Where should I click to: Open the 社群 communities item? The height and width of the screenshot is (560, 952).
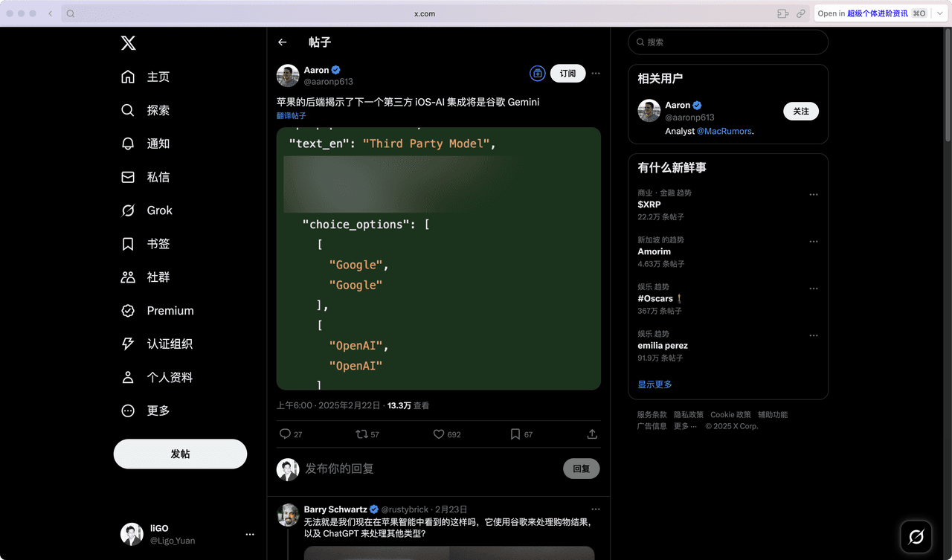(x=146, y=277)
